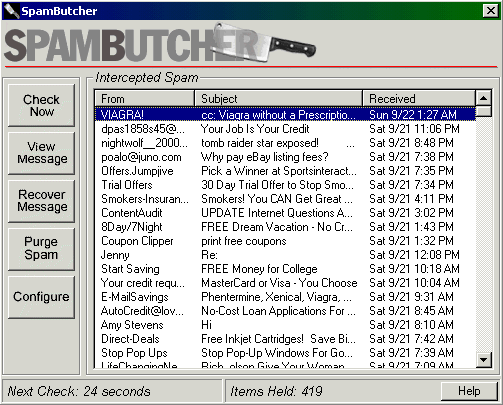Click the vertical scrollbar thumb
This screenshot has height=405, width=503.
[483, 111]
